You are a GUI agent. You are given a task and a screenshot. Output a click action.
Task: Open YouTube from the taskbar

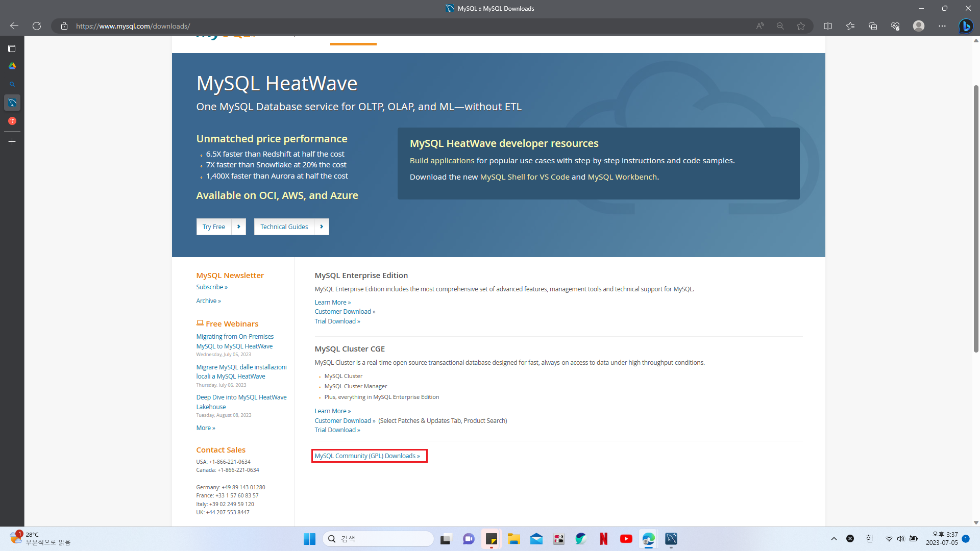tap(626, 539)
